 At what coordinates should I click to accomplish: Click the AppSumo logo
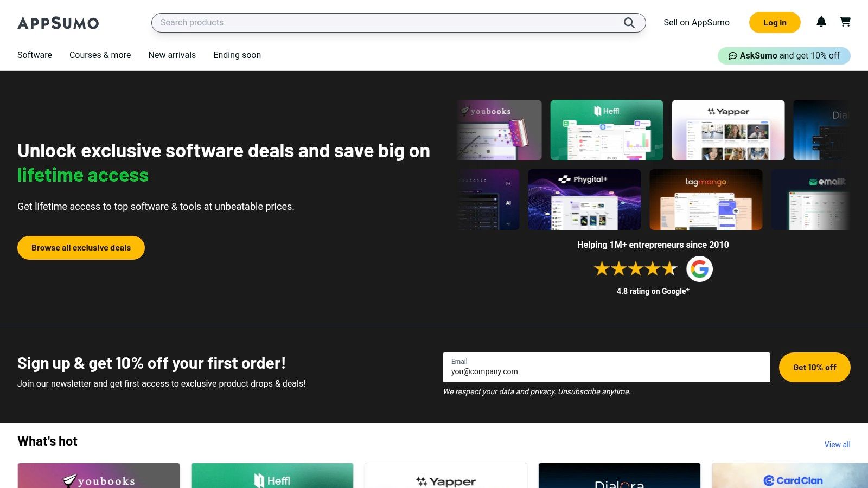pyautogui.click(x=58, y=23)
